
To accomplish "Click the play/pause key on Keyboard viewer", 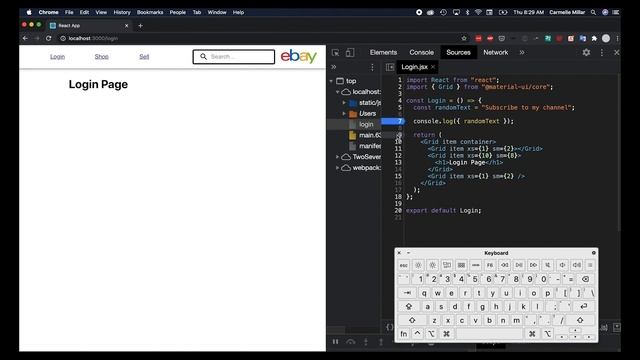I will tap(519, 265).
